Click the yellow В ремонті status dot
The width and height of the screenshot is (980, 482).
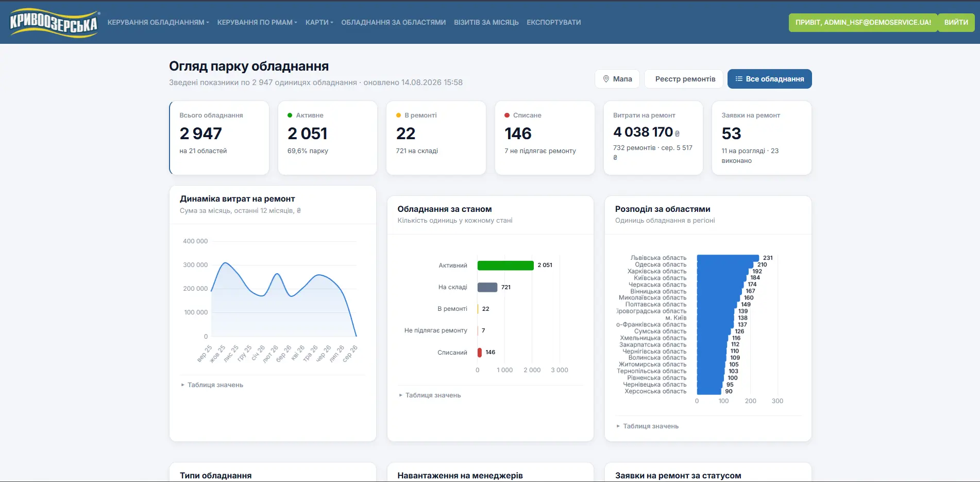click(399, 115)
